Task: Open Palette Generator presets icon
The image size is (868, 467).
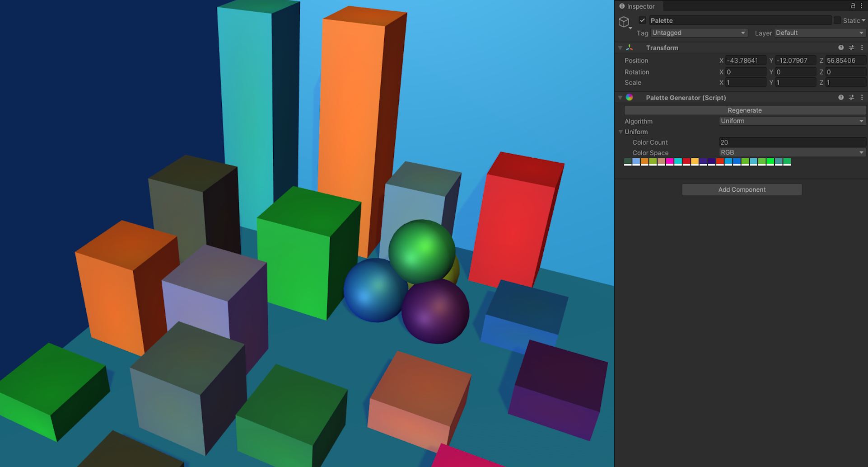Action: (852, 97)
